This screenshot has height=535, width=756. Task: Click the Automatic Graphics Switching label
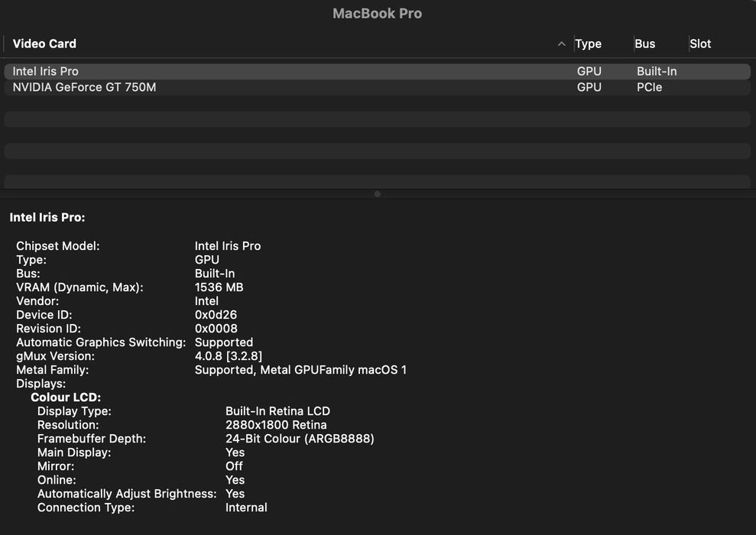point(101,342)
